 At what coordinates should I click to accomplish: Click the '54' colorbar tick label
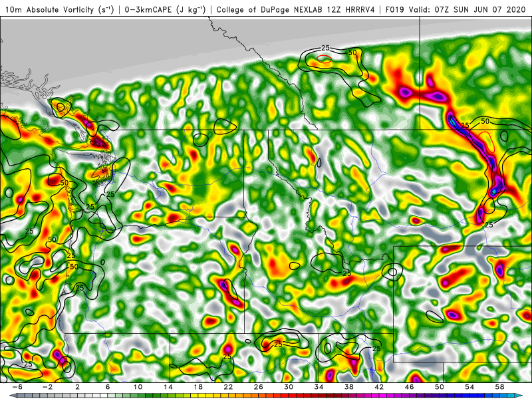pos(469,387)
